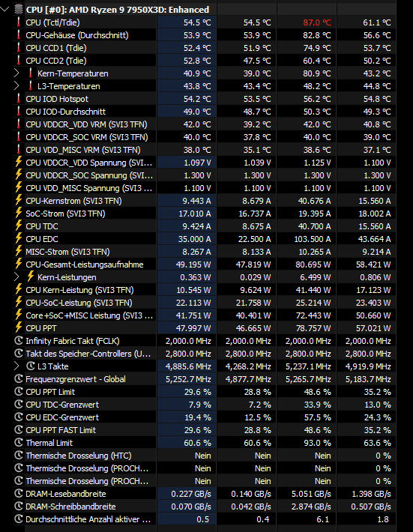Click thermometer icon beside L3-Temperaturen
The image size is (413, 532).
click(x=31, y=86)
